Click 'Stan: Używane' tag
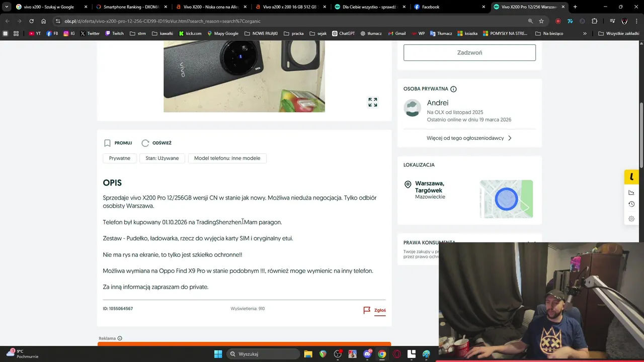 pyautogui.click(x=162, y=158)
